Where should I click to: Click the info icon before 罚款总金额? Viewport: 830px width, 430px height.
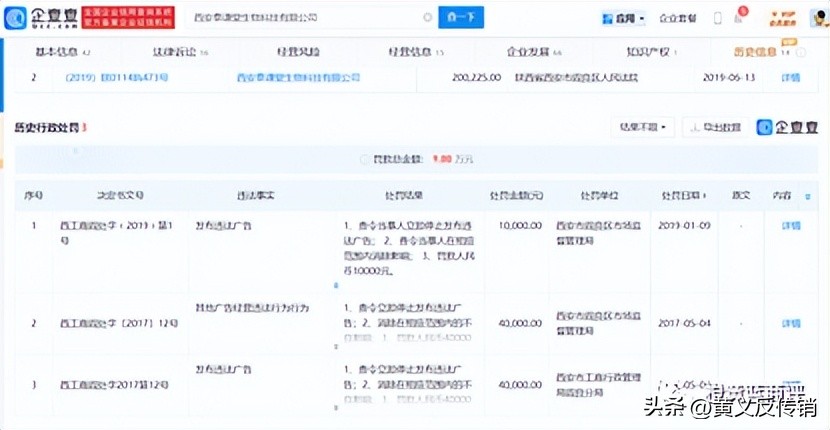click(364, 159)
